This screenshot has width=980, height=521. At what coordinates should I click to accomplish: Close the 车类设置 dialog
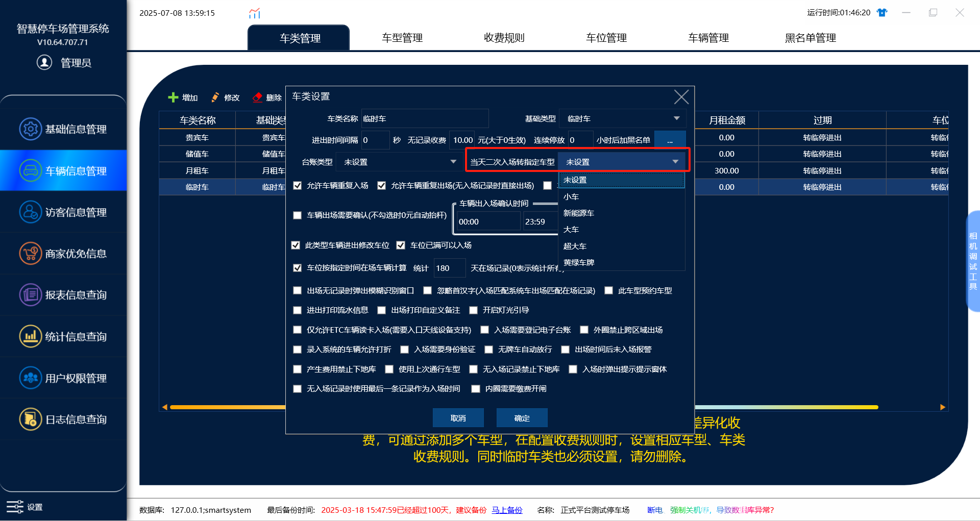click(x=681, y=97)
